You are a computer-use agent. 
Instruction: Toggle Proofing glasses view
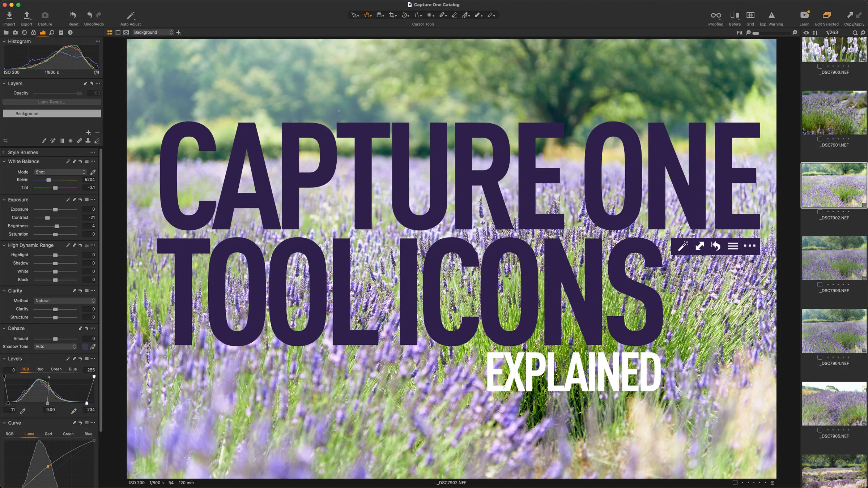point(715,15)
